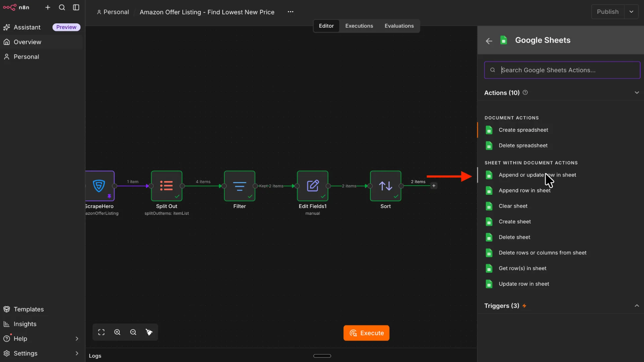Select the Sort node
Screen dimensions: 644x362
click(x=386, y=186)
